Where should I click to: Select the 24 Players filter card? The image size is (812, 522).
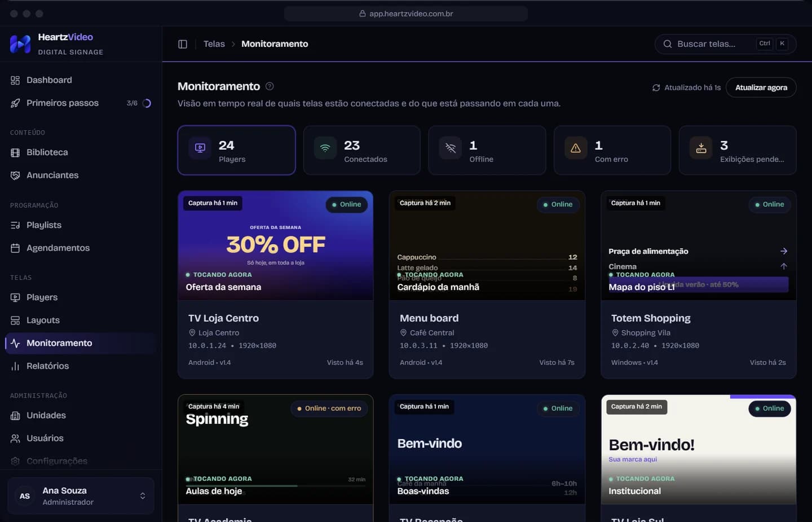point(237,150)
